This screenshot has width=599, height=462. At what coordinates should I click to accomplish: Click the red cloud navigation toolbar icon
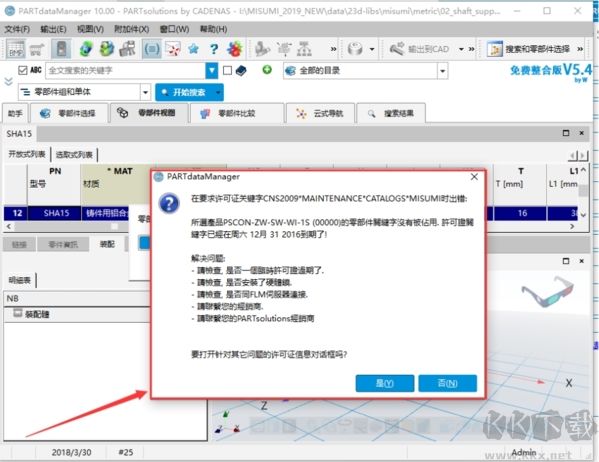click(x=173, y=49)
